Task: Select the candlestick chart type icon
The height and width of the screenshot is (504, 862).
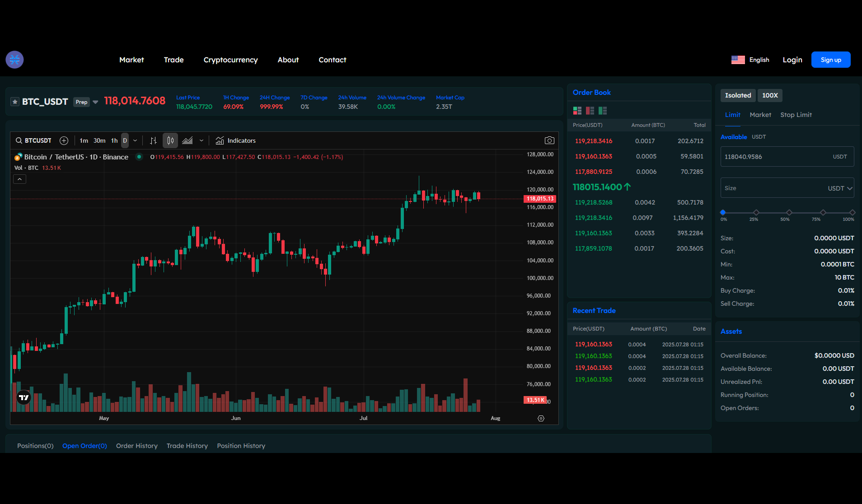Action: click(170, 140)
